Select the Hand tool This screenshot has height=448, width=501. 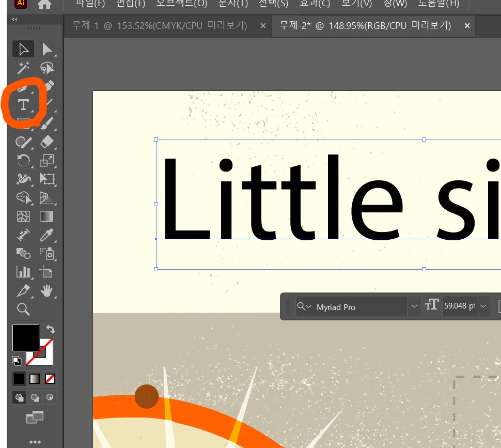click(48, 291)
